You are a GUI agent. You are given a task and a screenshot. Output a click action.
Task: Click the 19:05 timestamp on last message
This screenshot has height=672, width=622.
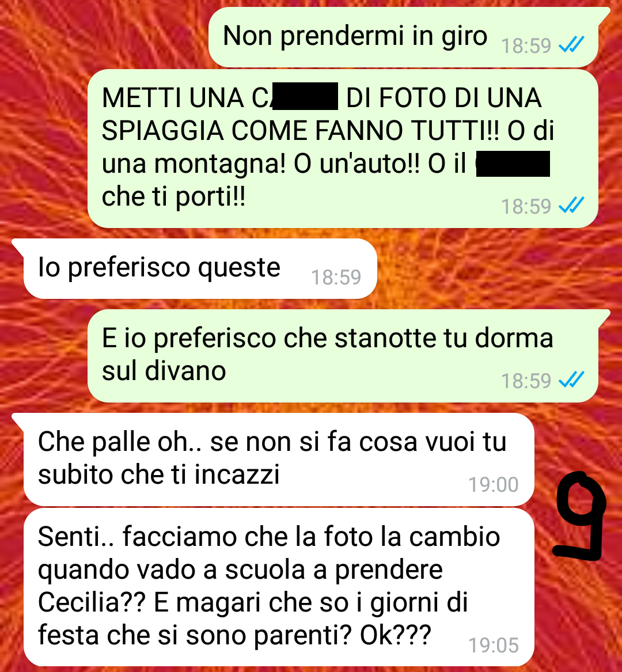(x=494, y=645)
